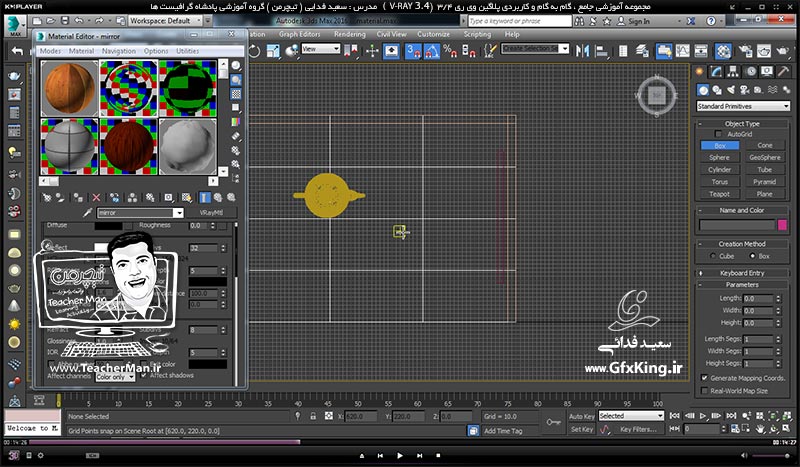Activate the Select and Scale tool
The width and height of the screenshot is (800, 467).
[x=273, y=51]
